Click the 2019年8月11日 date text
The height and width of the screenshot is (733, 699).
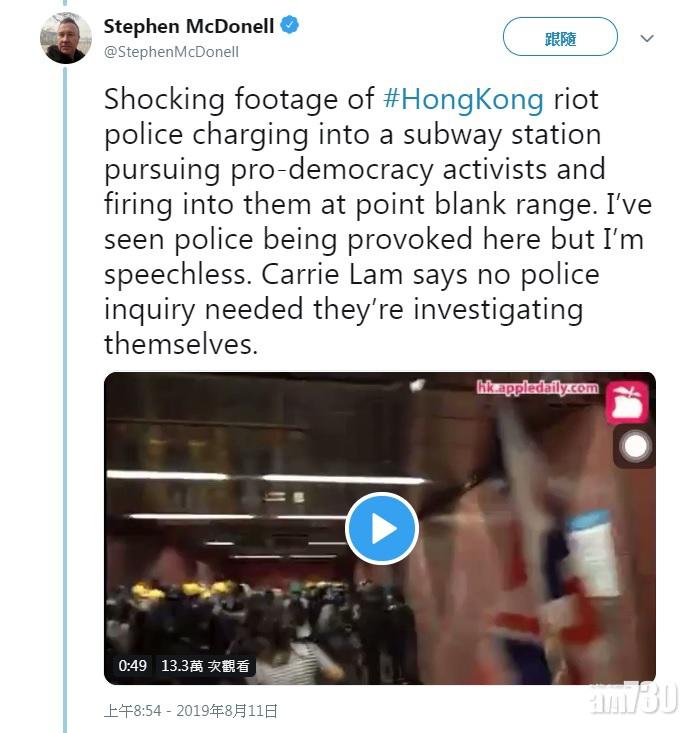tap(229, 711)
